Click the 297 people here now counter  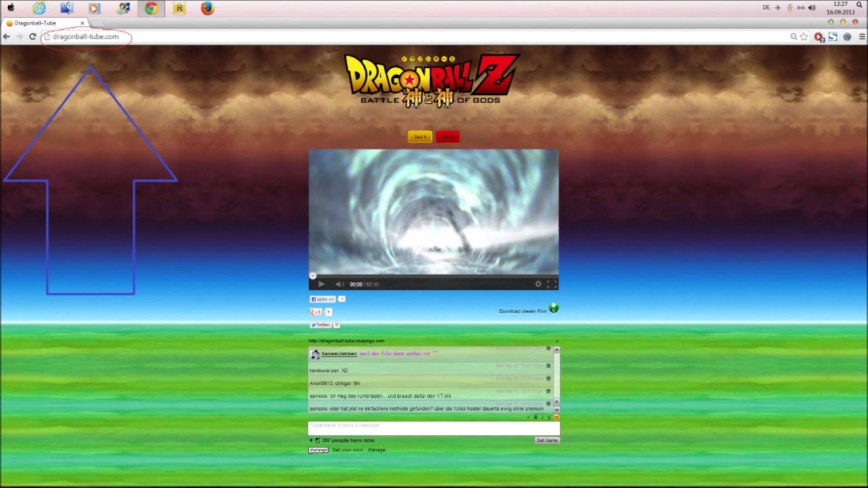(x=348, y=441)
